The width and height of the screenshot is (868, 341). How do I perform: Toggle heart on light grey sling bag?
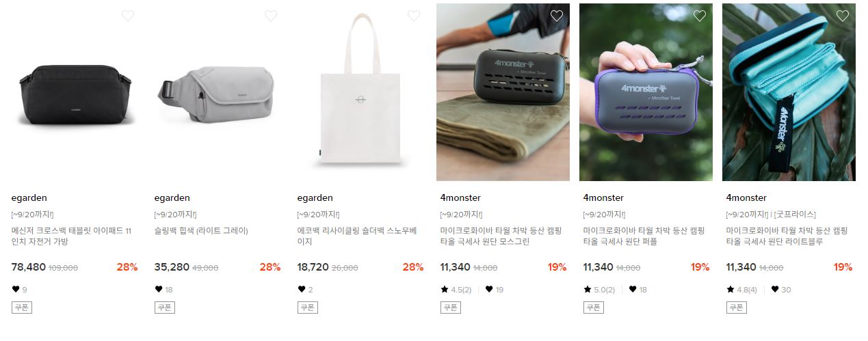click(x=271, y=16)
